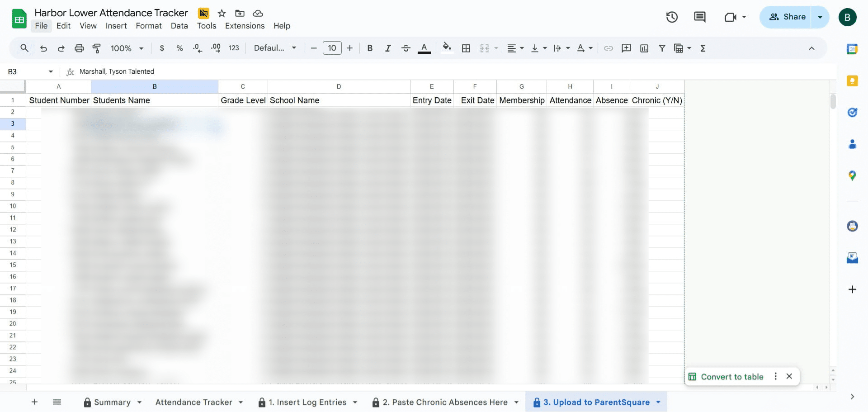Screen dimensions: 868x412
Task: Open Google Calendar side panel
Action: 852,49
